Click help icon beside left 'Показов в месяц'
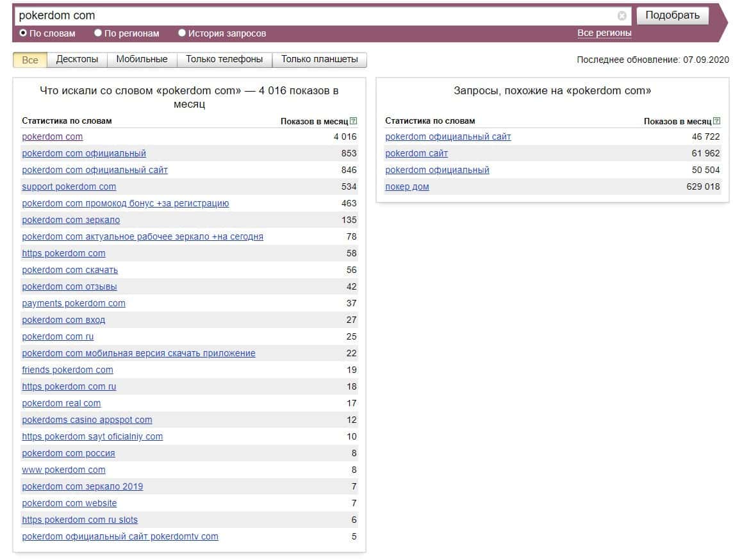 click(x=354, y=121)
